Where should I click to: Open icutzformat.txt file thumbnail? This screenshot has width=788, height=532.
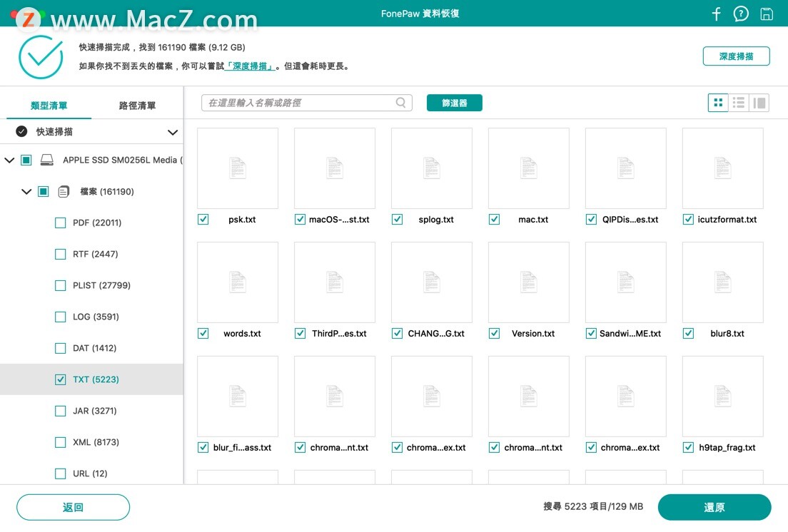[722, 168]
